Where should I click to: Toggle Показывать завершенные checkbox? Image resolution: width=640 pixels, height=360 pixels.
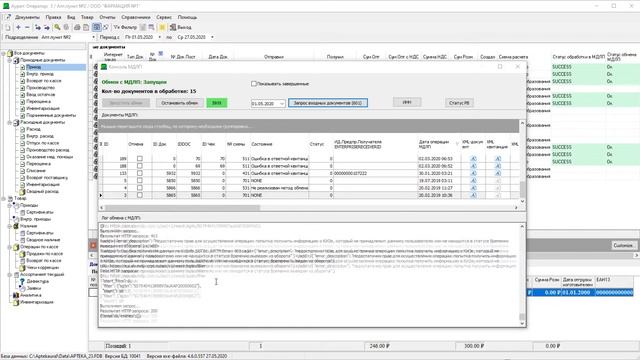[253, 84]
